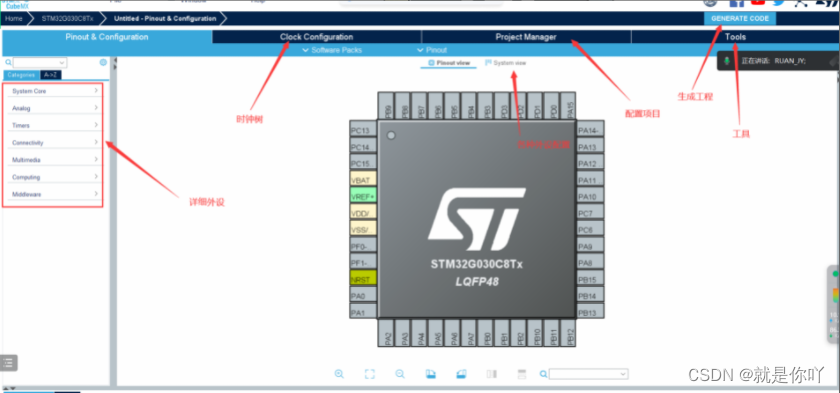Open the Pinout dropdown menu

coord(432,50)
